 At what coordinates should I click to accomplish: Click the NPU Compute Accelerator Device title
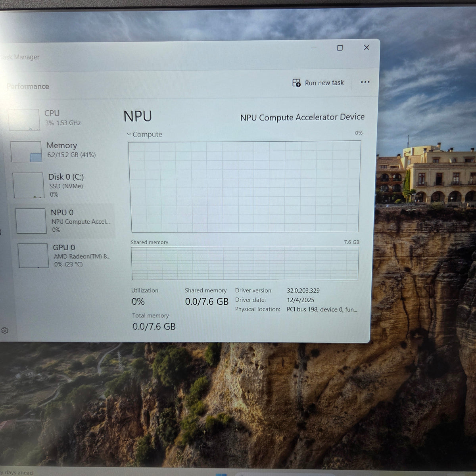302,117
